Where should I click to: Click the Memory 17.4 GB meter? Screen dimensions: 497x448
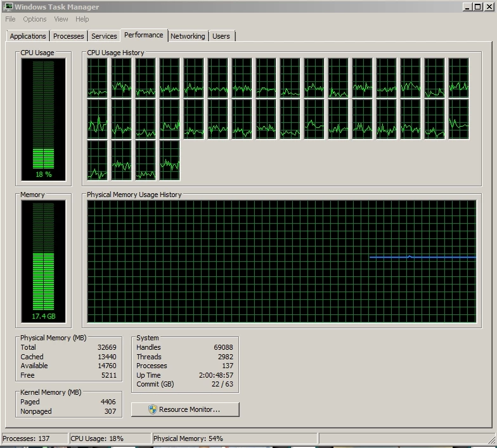click(43, 261)
